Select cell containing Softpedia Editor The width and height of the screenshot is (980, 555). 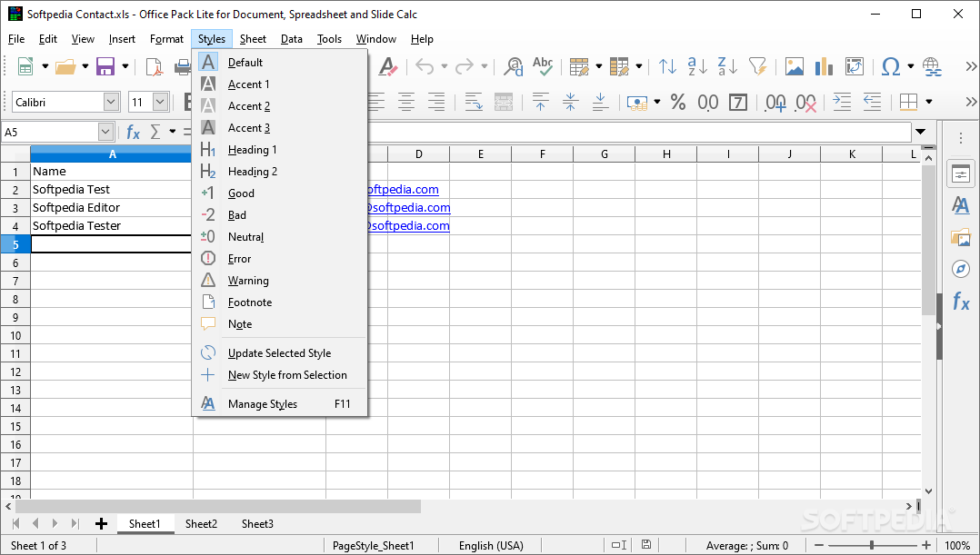coord(111,207)
